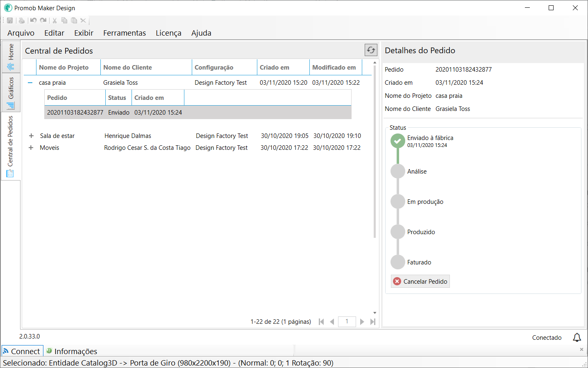Sort by Nome do Projeto column header
The image size is (588, 368).
pos(68,67)
